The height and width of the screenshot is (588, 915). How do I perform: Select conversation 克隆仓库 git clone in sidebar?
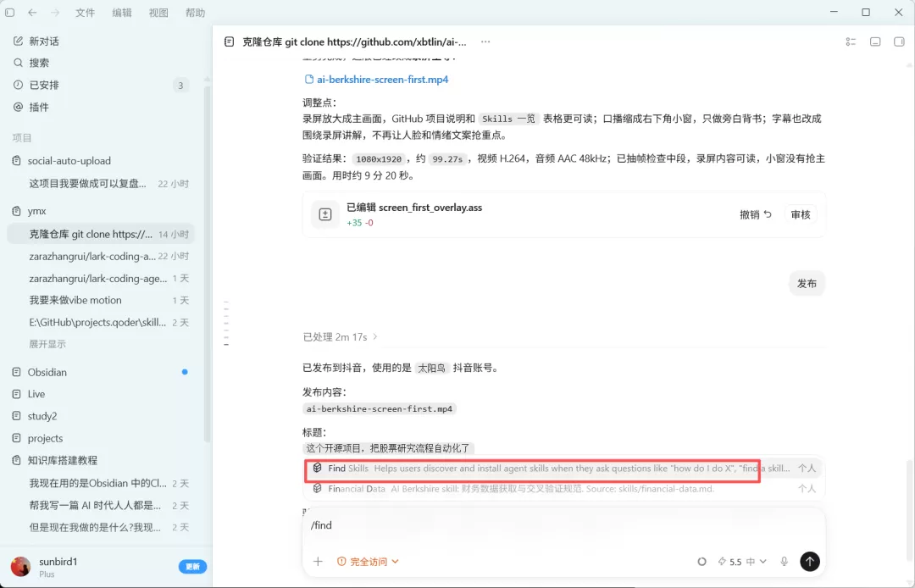[100, 234]
